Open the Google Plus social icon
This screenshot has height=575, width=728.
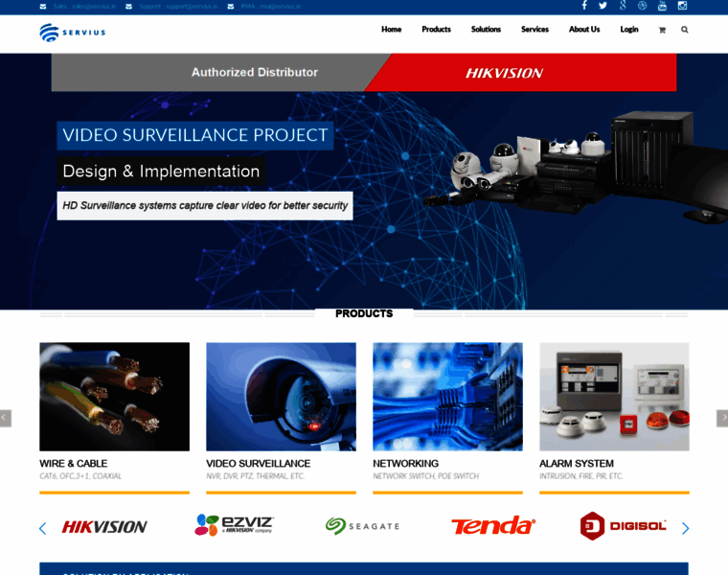(x=623, y=6)
